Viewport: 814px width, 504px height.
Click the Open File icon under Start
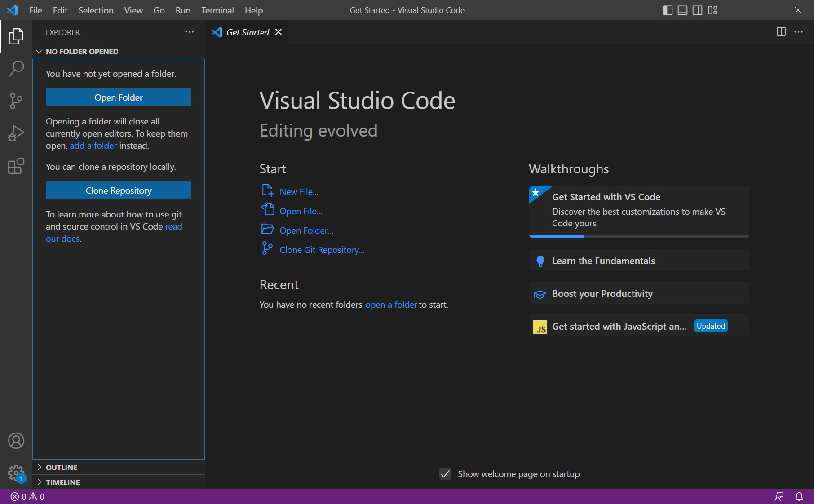[268, 210]
